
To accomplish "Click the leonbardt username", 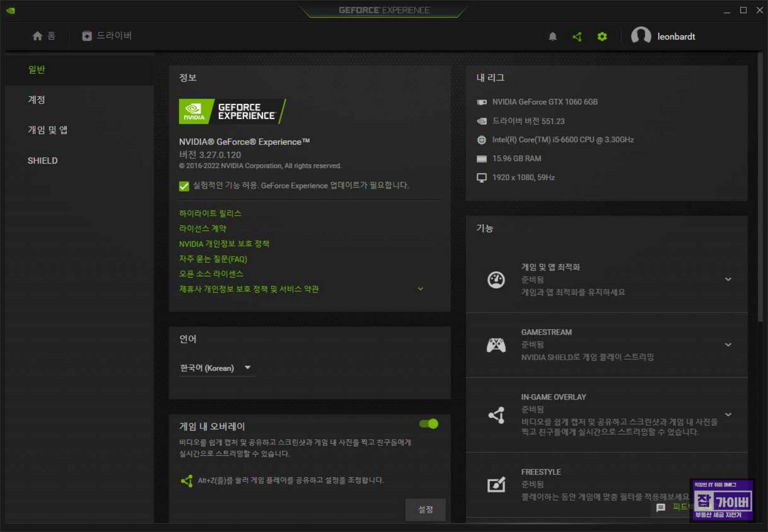I will pos(676,37).
